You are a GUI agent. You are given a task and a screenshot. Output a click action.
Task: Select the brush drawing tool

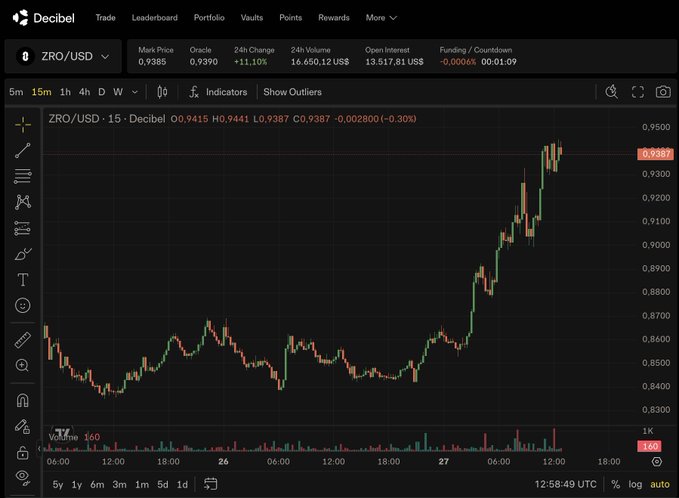click(x=23, y=254)
